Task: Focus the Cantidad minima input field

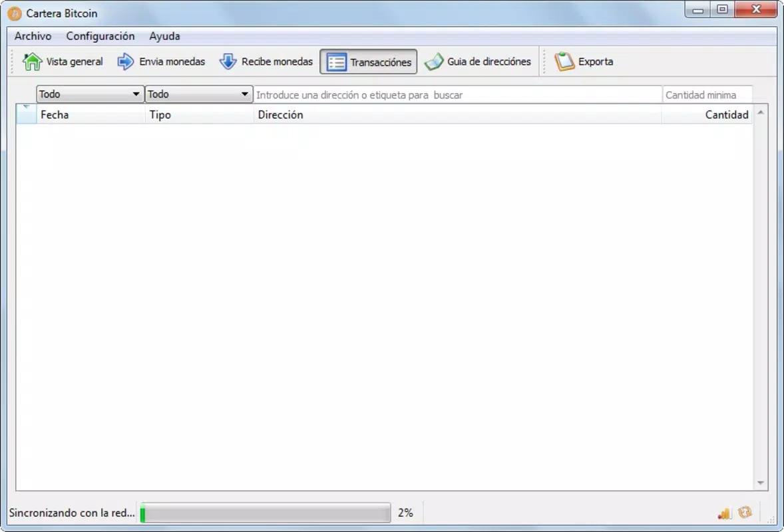Action: click(x=707, y=94)
